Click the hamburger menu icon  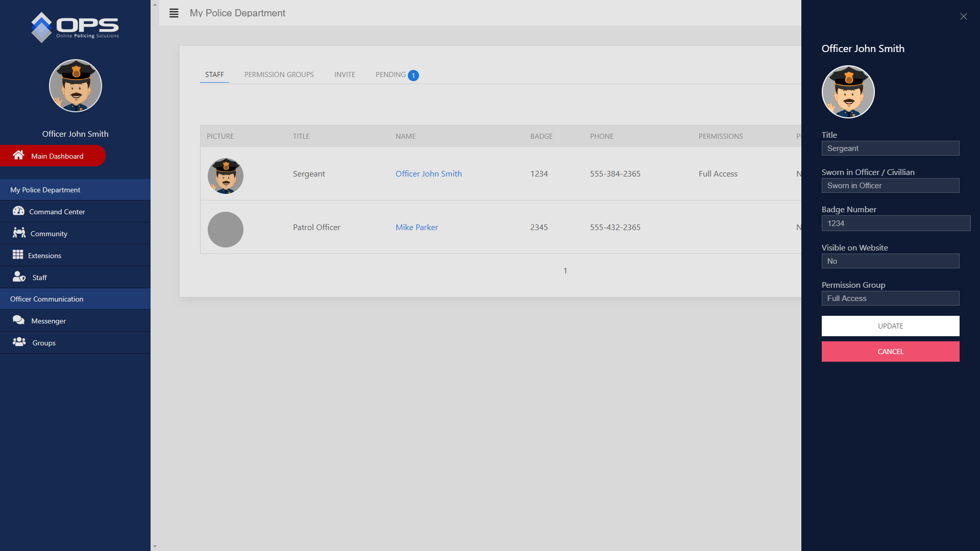click(174, 13)
